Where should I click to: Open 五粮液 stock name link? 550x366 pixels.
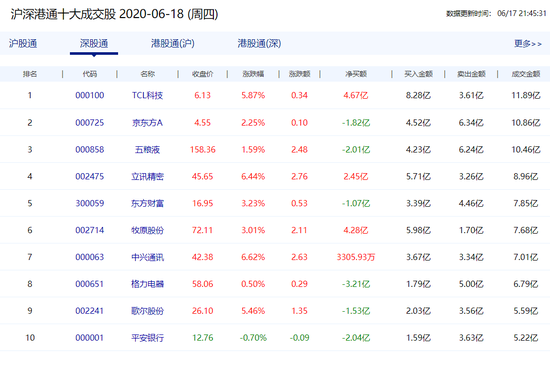(x=147, y=149)
